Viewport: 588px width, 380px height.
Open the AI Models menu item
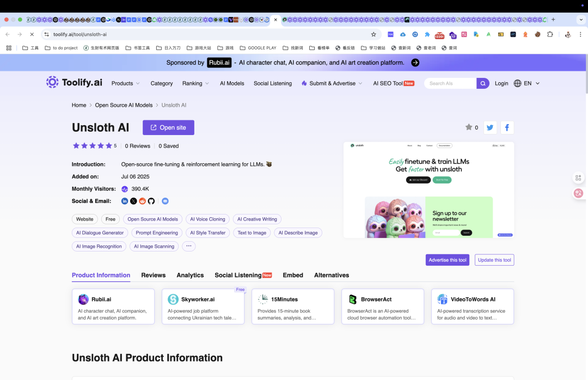(x=232, y=83)
